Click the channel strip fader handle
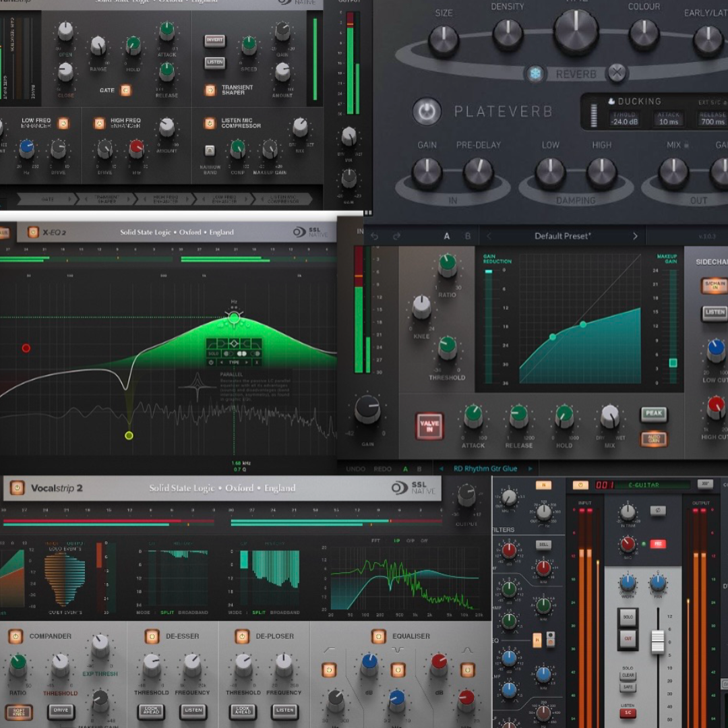 click(x=657, y=642)
